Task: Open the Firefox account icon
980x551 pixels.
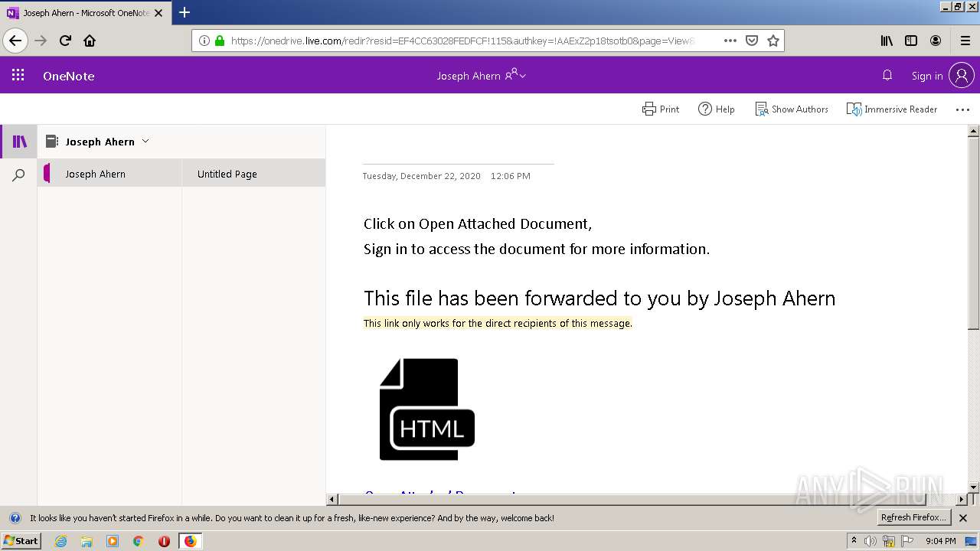Action: (936, 41)
